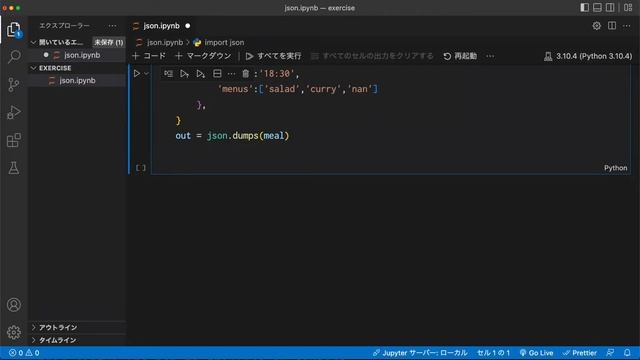Restart the kernel with 再起動
Image resolution: width=640 pixels, height=360 pixels.
point(460,56)
